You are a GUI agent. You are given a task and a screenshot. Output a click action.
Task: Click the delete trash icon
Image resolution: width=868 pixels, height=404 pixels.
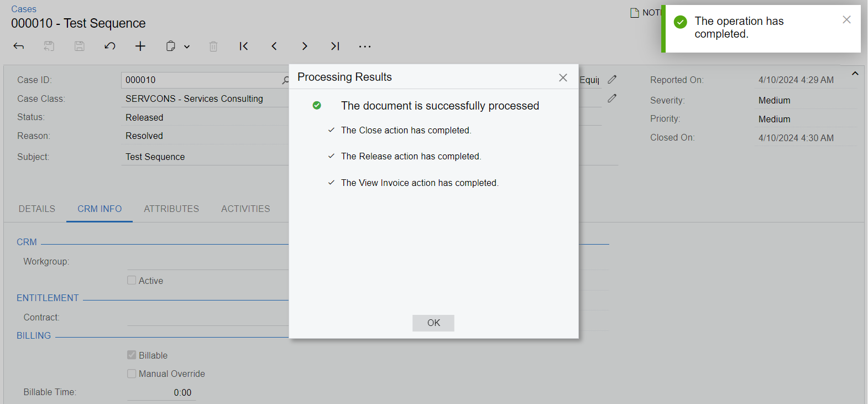point(213,46)
